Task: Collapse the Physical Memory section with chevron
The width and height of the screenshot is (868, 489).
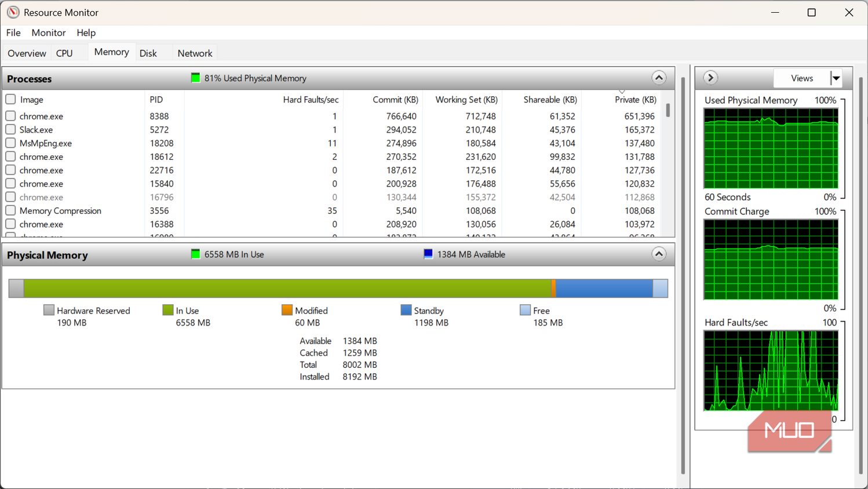Action: (x=659, y=254)
